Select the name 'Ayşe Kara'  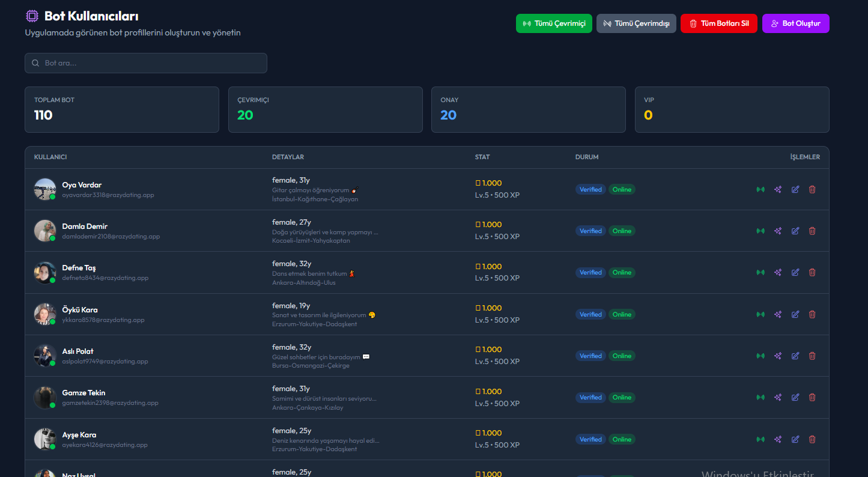point(79,435)
